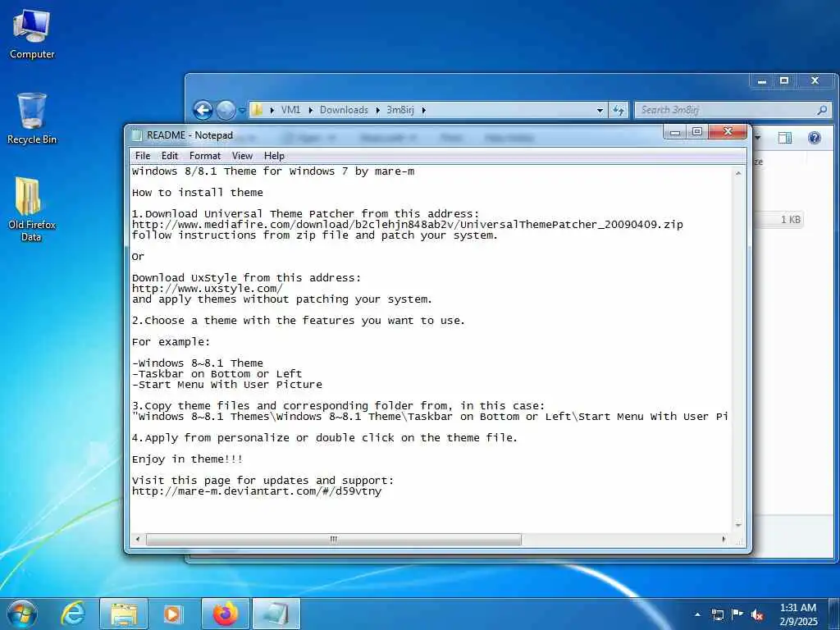Minimize the Explorer window behind Notepad

tap(762, 81)
